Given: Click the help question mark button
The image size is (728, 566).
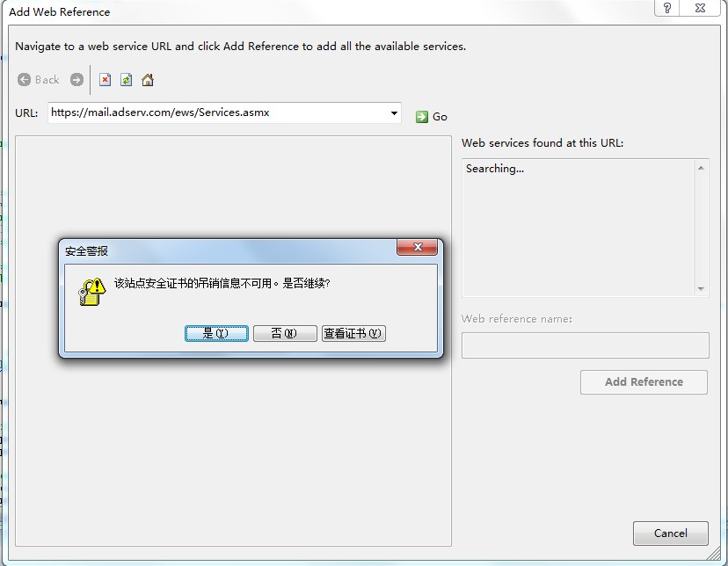Looking at the screenshot, I should click(x=667, y=8).
